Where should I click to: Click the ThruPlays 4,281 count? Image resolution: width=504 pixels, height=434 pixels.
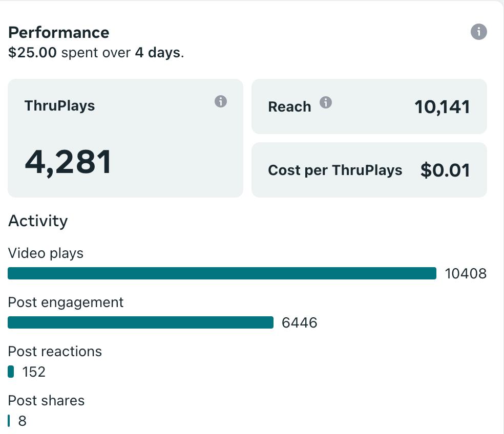[68, 162]
